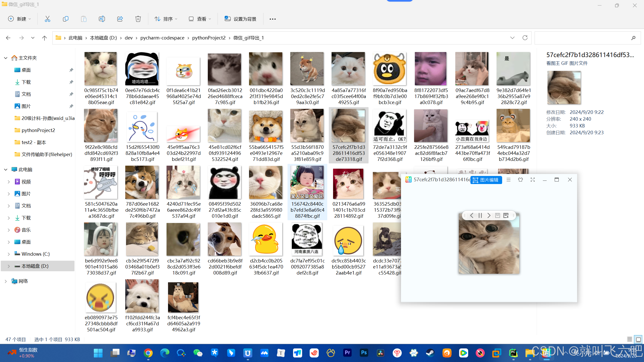Open WeChat from the taskbar
Image resolution: width=644 pixels, height=362 pixels.
click(198, 353)
